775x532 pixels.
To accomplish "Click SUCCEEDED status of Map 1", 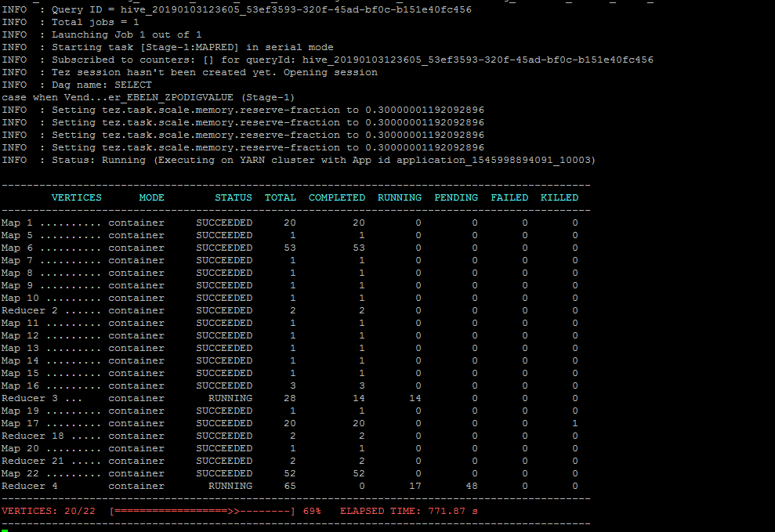I will click(224, 223).
